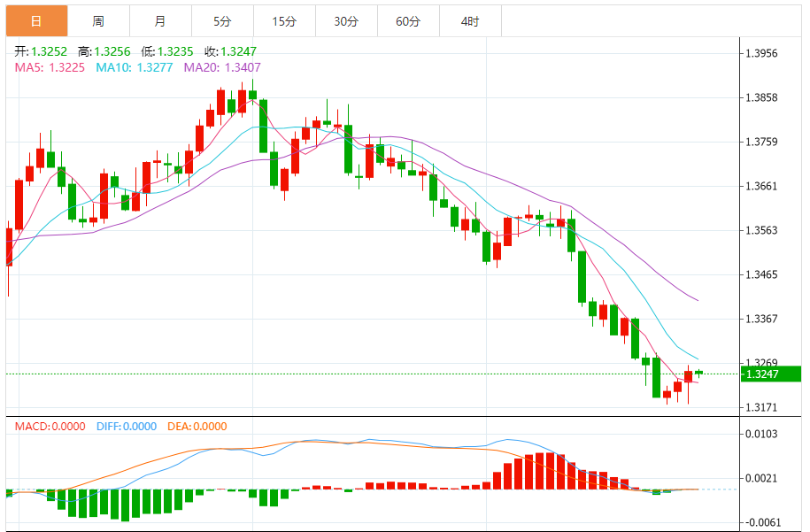The width and height of the screenshot is (810, 532).
Task: Click the close price 收:1.3247 value
Action: click(230, 51)
